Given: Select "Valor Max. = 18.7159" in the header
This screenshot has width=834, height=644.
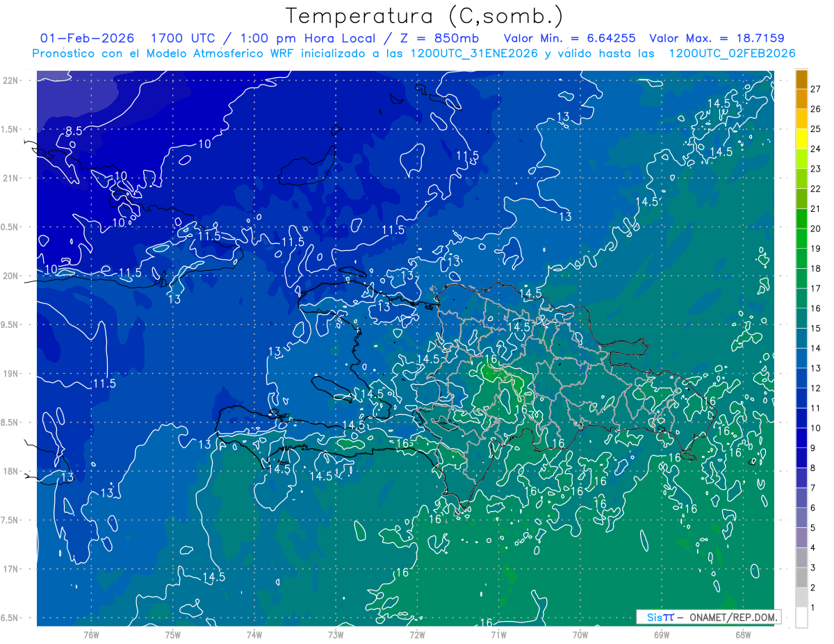Looking at the screenshot, I should click(717, 38).
